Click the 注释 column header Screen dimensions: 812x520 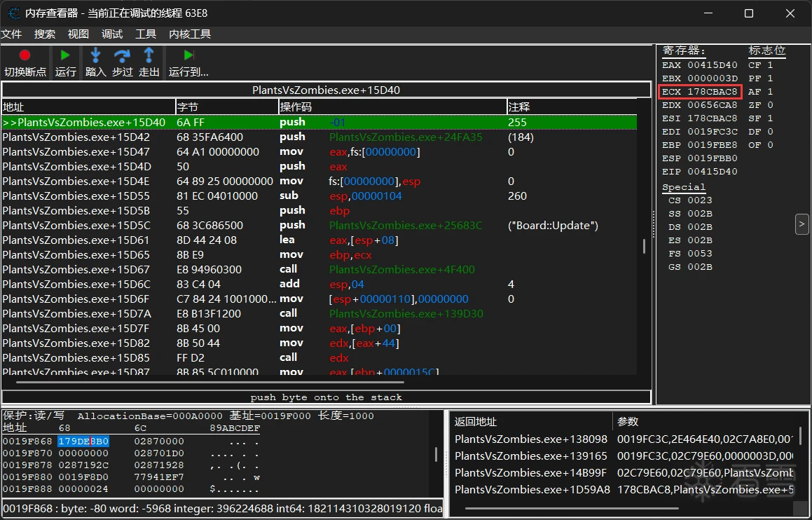[572, 107]
